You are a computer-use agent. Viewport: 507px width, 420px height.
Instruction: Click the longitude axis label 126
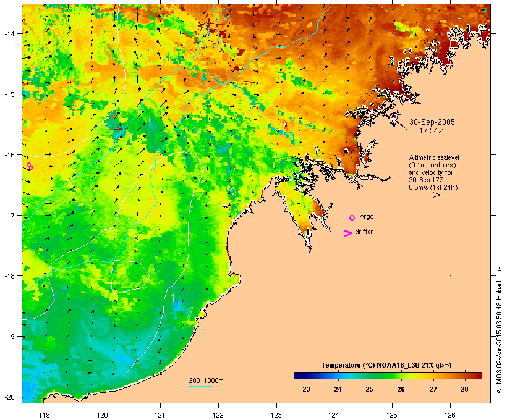pos(449,415)
